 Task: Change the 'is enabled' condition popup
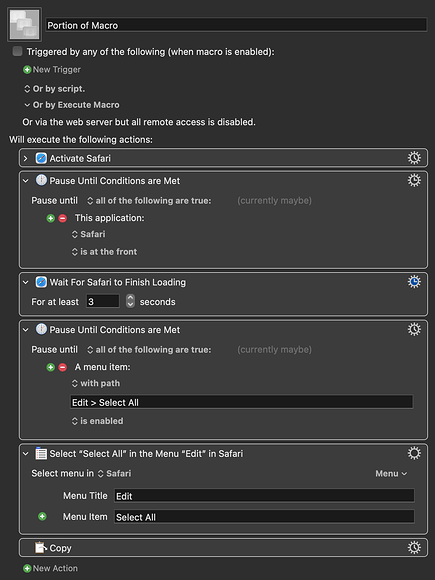(x=97, y=421)
